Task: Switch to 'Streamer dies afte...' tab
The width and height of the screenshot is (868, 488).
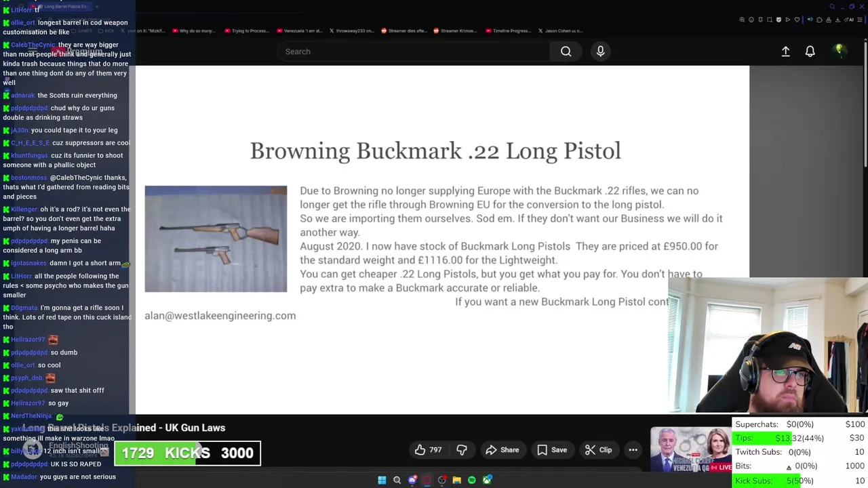Action: point(403,30)
